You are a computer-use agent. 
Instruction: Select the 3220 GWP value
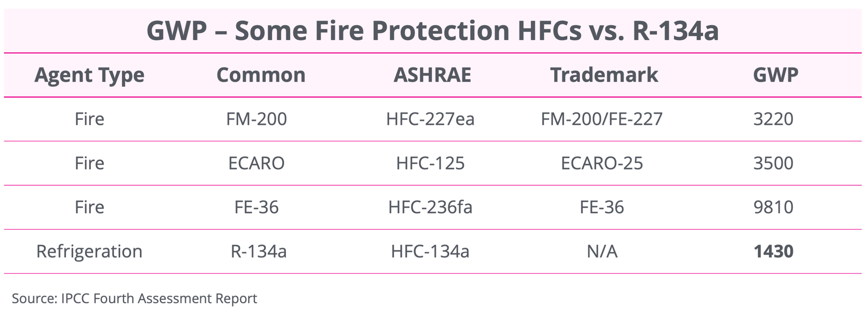773,119
